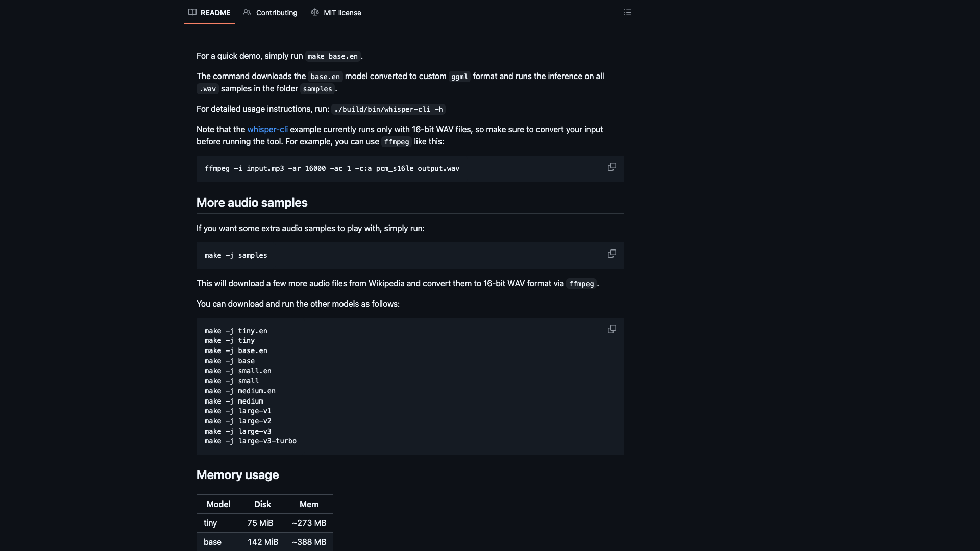Click the people icon beside Contributing

(247, 12)
